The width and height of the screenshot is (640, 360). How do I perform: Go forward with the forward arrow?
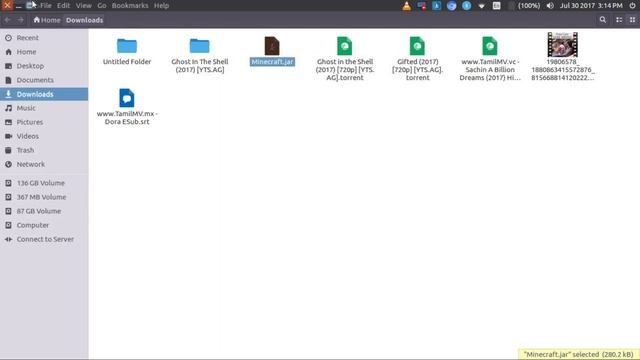(20, 20)
